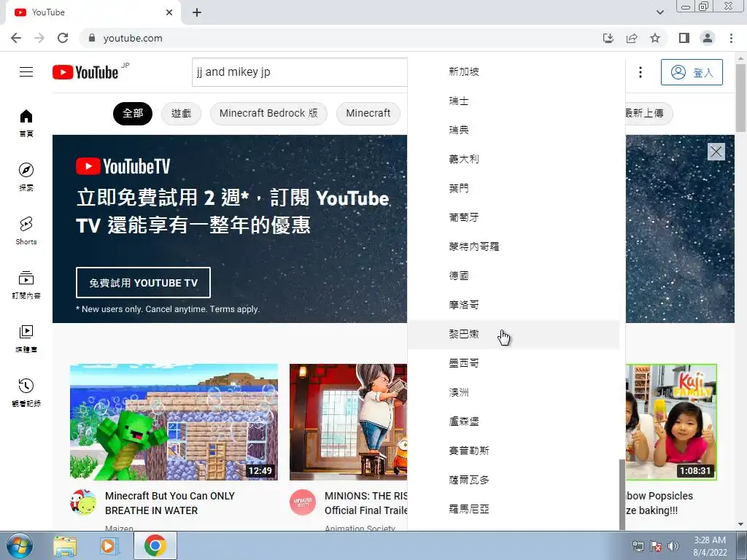
Task: Close the YouTube TV banner
Action: pos(716,152)
